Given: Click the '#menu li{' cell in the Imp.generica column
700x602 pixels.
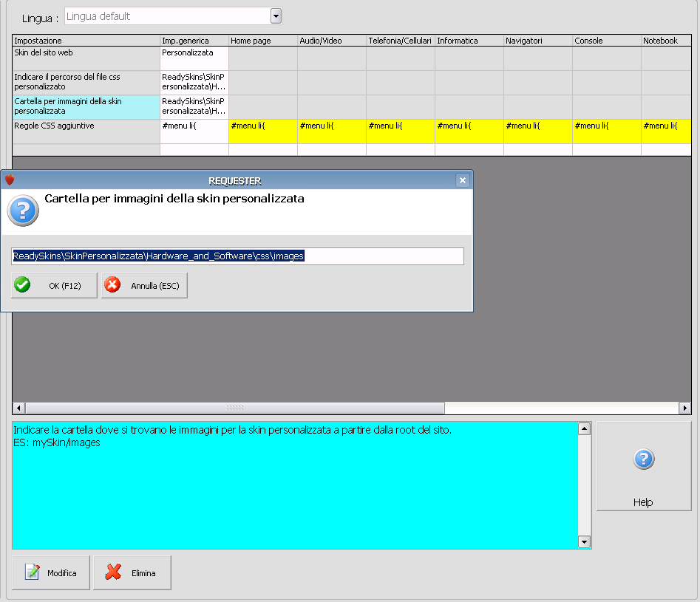Looking at the screenshot, I should click(x=194, y=131).
